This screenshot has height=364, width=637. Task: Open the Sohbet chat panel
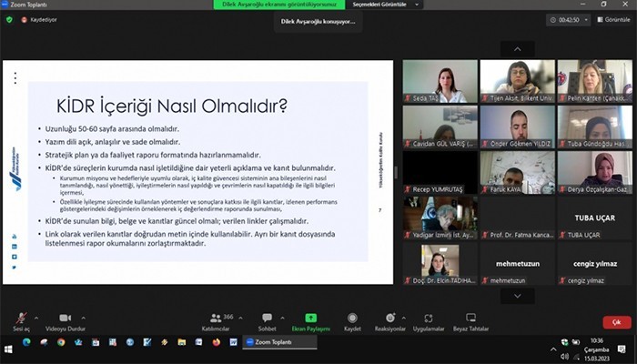click(x=267, y=320)
